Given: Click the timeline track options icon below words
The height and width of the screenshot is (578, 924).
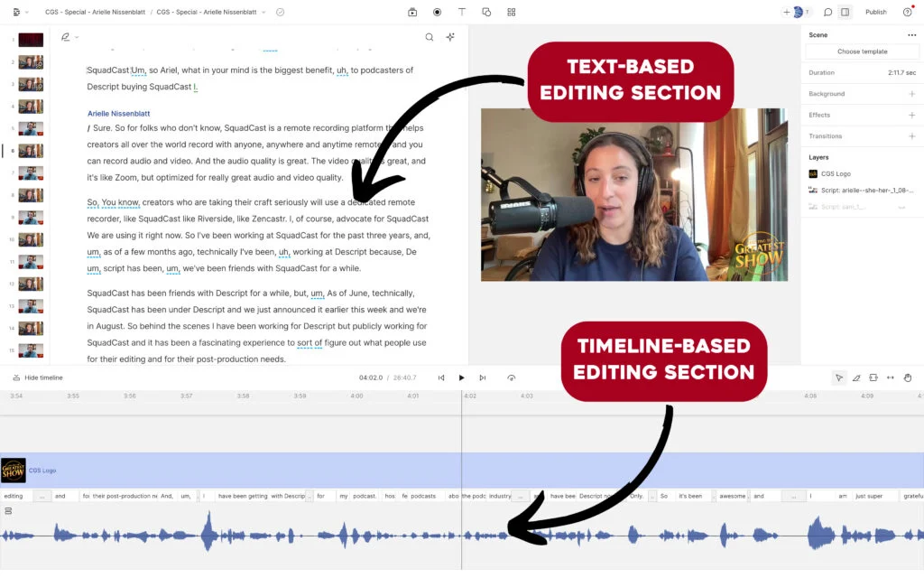Looking at the screenshot, I should (x=8, y=511).
